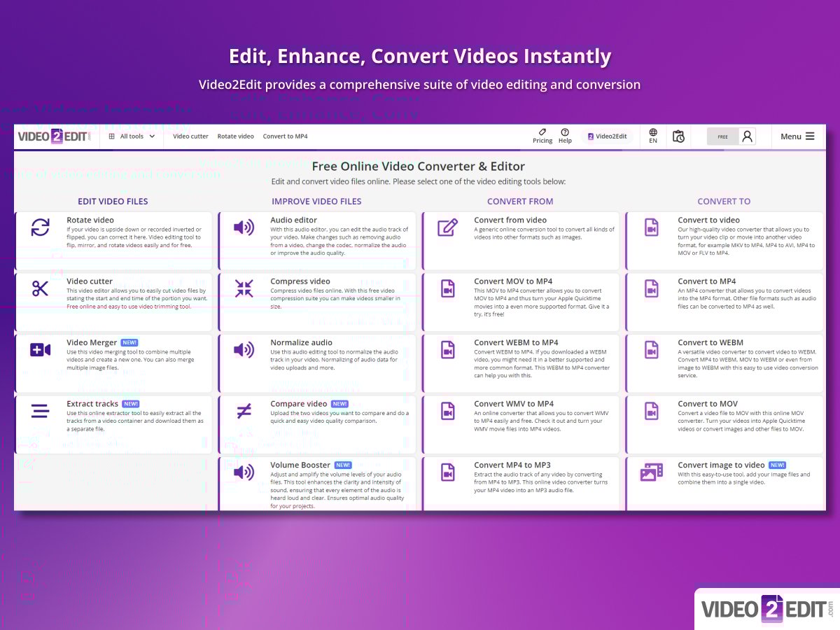Open Video cutter from the top menu
Image resolution: width=840 pixels, height=630 pixels.
(x=190, y=136)
